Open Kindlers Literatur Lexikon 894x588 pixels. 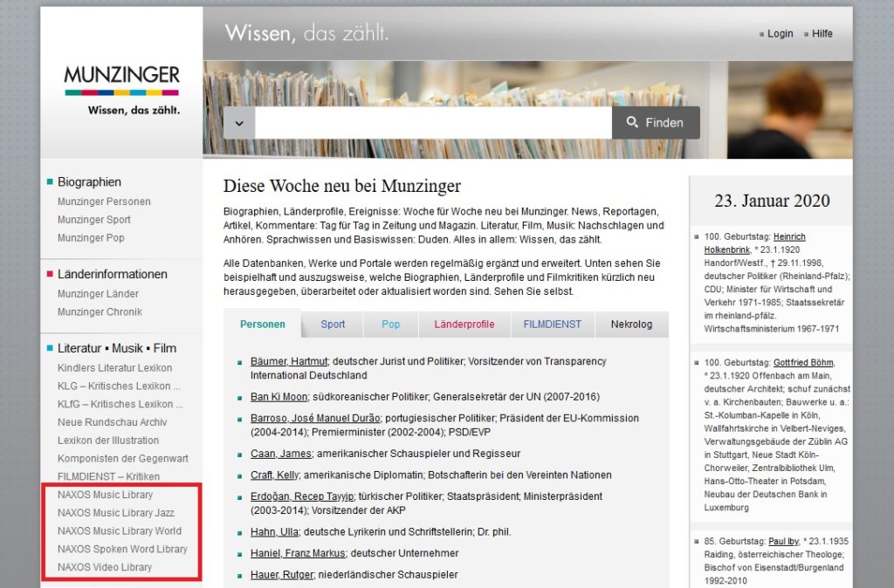click(114, 368)
